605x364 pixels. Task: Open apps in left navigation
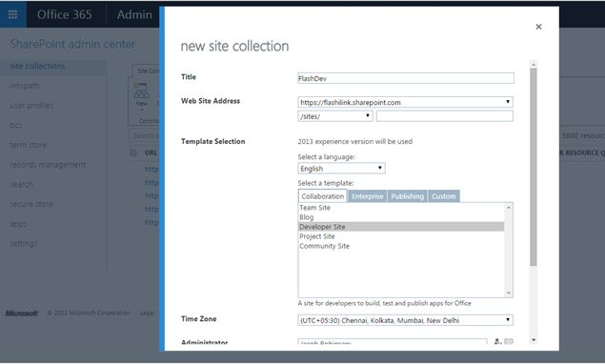18,224
